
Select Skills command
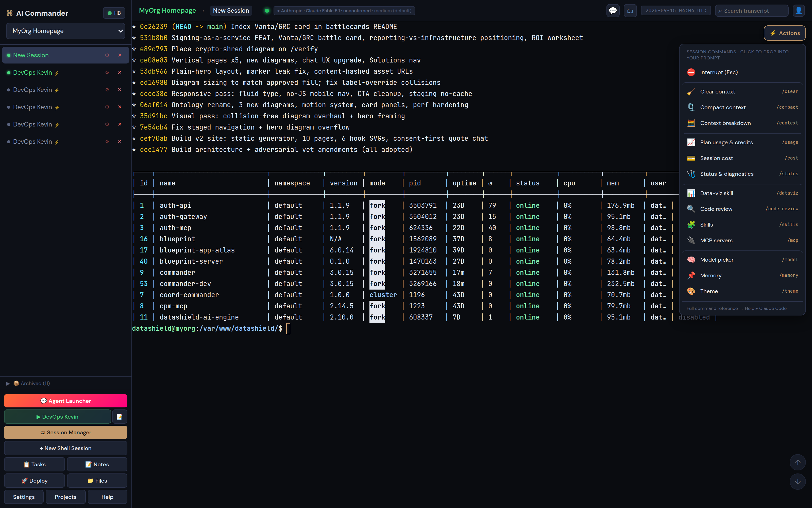click(x=742, y=225)
